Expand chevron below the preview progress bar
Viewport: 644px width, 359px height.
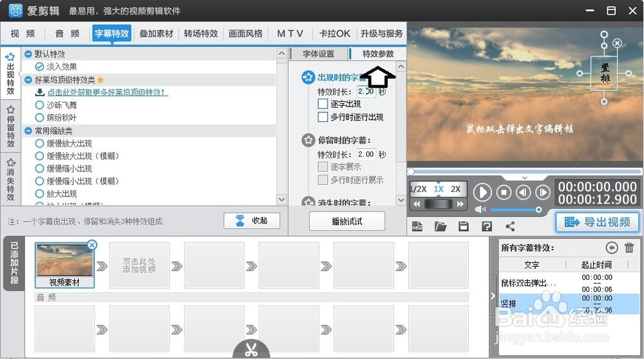click(524, 178)
